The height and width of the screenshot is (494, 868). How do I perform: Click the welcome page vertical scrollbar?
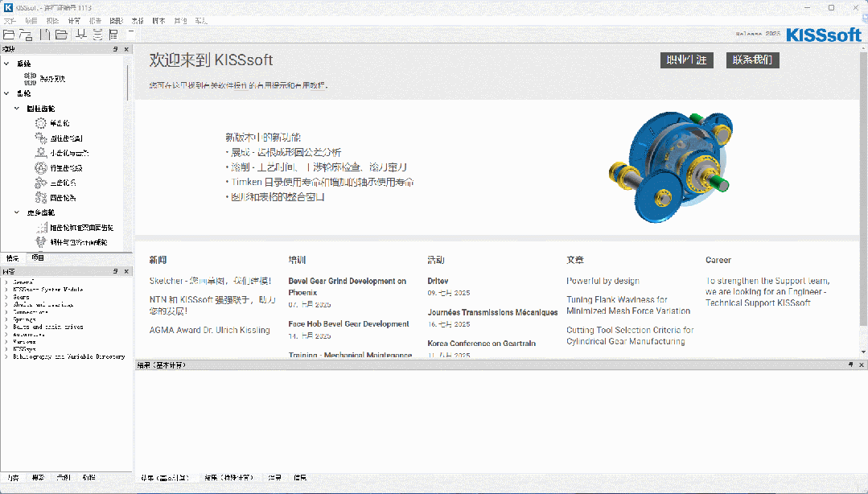[863, 188]
